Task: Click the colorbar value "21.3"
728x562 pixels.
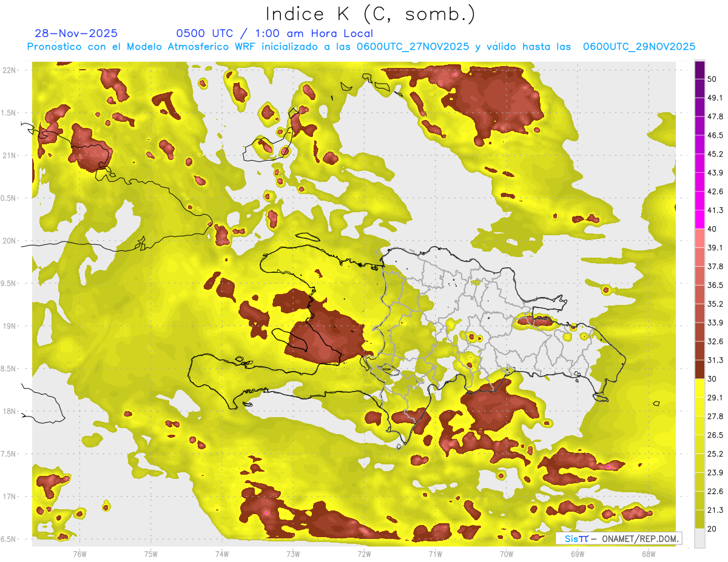Action: [715, 510]
